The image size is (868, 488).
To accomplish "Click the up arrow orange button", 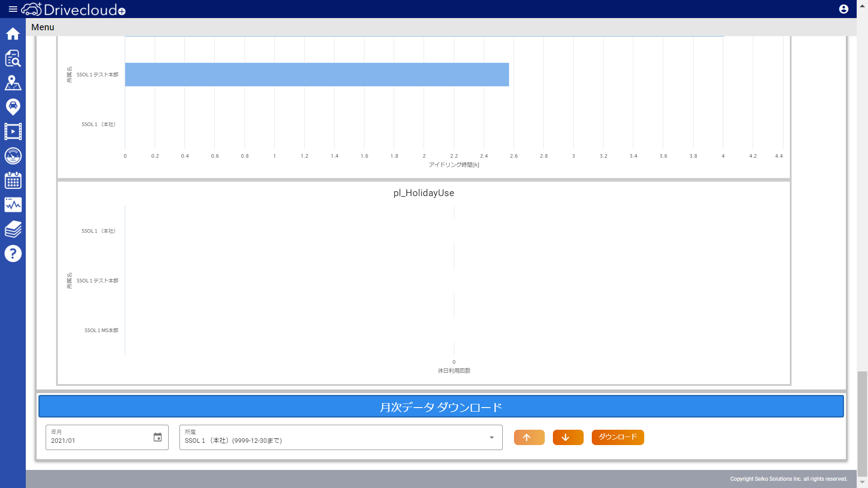I will point(529,437).
